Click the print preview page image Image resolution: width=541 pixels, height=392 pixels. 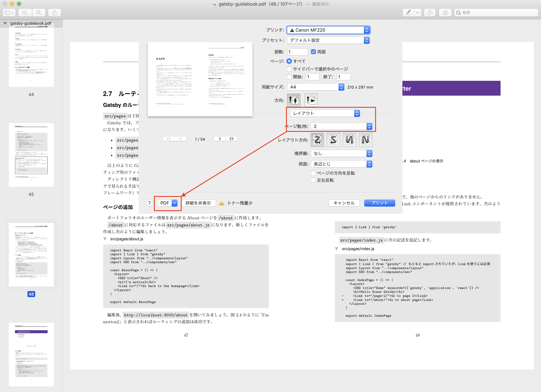pyautogui.click(x=200, y=79)
